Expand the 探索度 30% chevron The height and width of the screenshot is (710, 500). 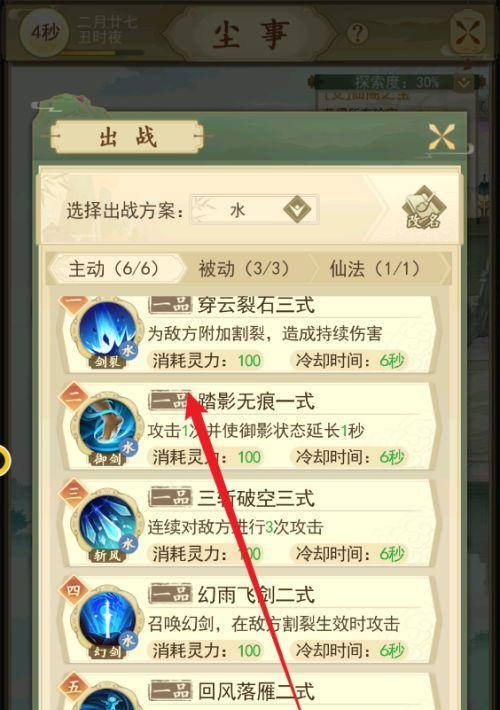tap(464, 82)
